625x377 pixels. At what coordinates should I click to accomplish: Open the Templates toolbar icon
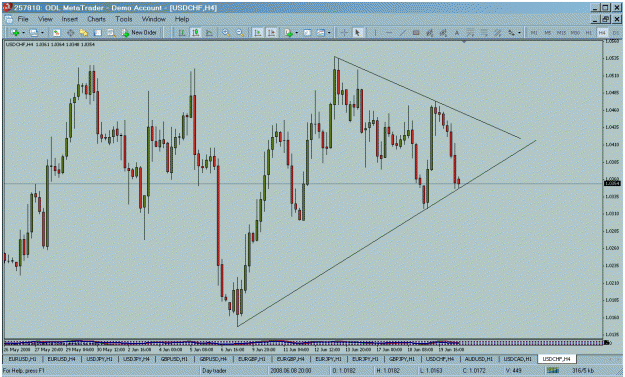click(320, 33)
